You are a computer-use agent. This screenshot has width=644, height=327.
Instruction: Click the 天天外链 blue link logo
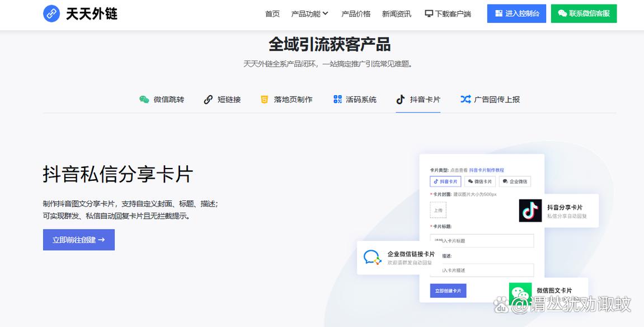(x=51, y=13)
